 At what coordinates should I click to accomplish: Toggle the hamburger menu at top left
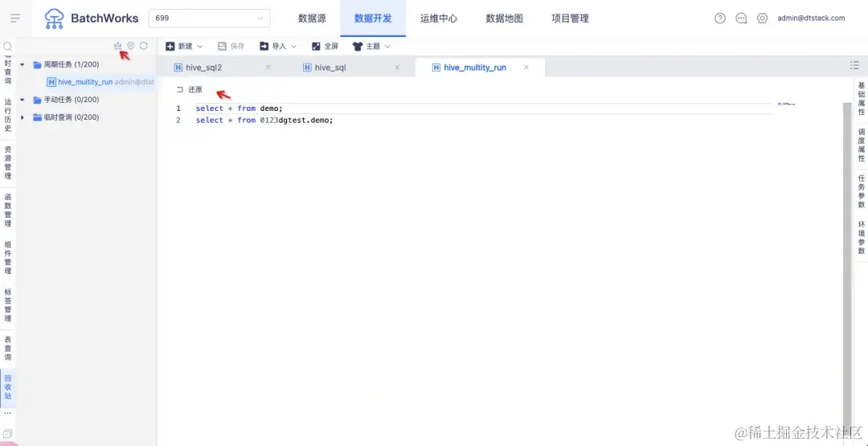click(x=15, y=18)
